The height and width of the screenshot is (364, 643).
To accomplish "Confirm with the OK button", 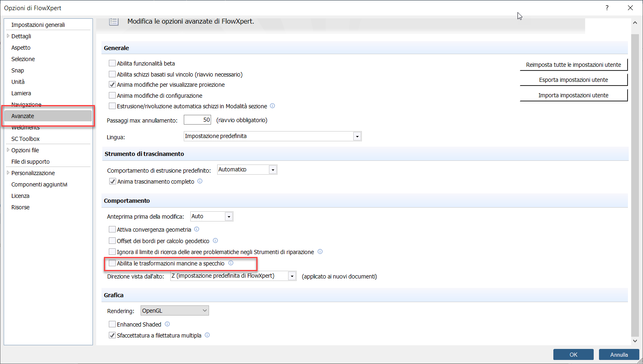I will pos(573,355).
